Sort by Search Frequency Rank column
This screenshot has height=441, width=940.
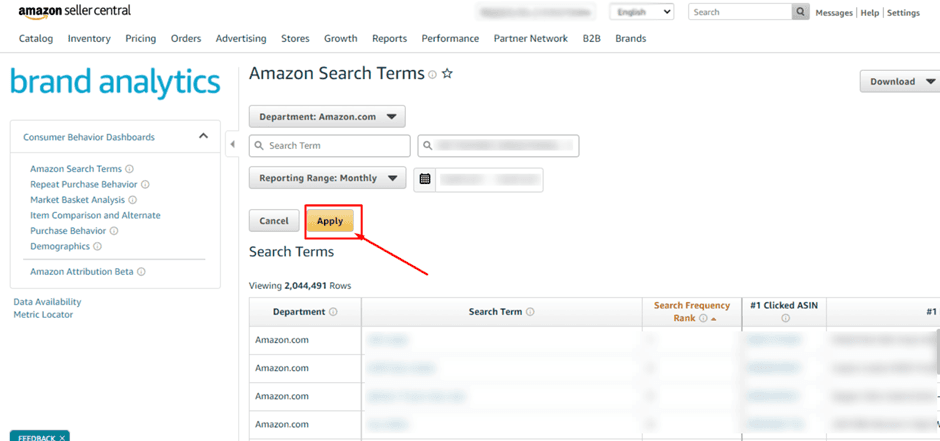[692, 312]
